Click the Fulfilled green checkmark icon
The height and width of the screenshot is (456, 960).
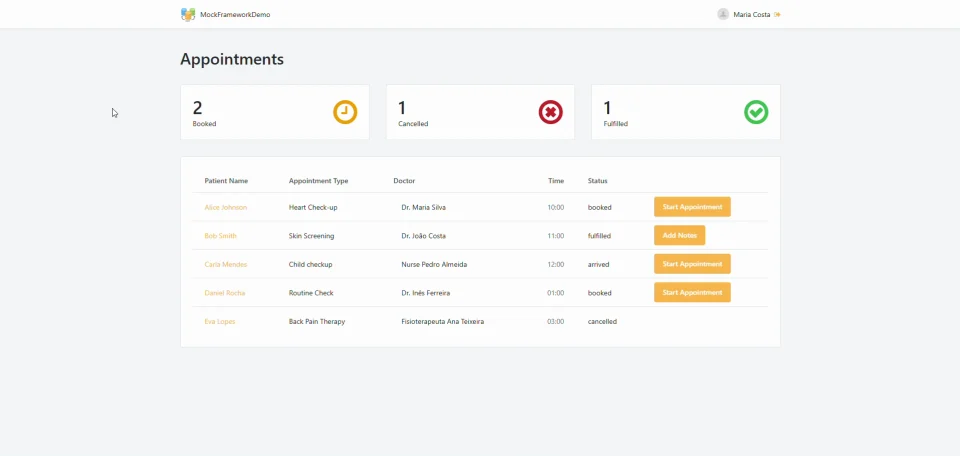[756, 112]
